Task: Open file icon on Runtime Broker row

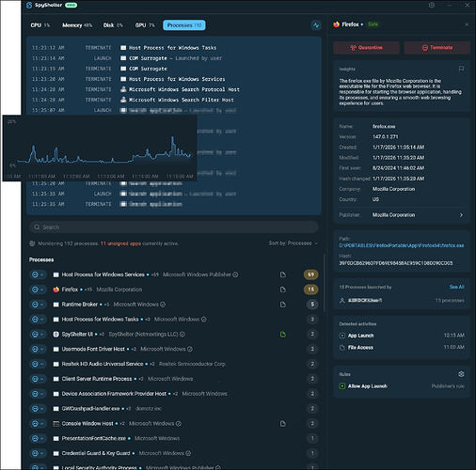Action: click(x=282, y=305)
